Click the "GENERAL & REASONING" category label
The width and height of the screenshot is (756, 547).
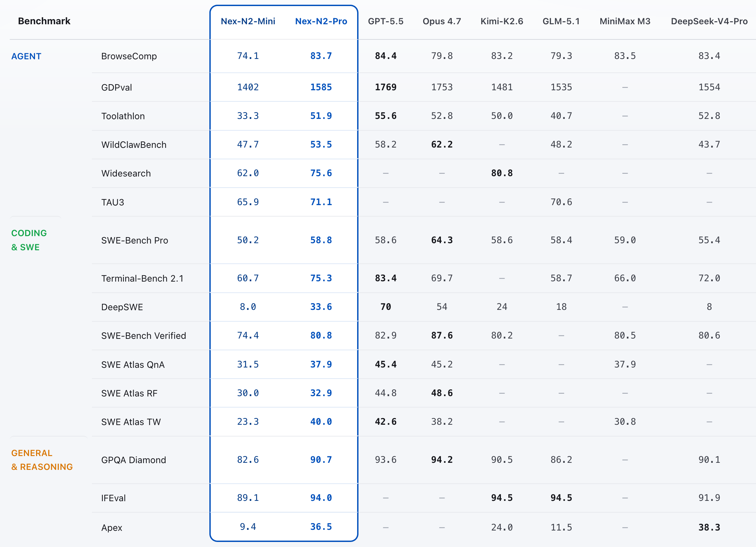[42, 460]
